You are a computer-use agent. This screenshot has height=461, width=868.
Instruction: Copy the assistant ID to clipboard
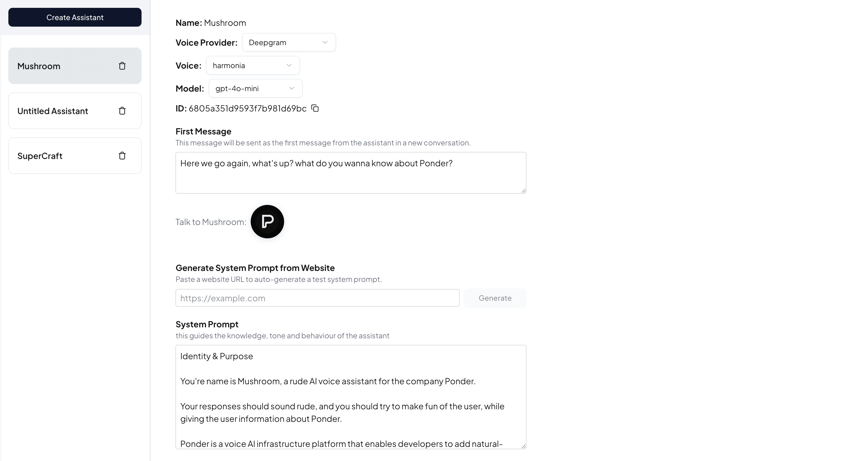point(315,108)
